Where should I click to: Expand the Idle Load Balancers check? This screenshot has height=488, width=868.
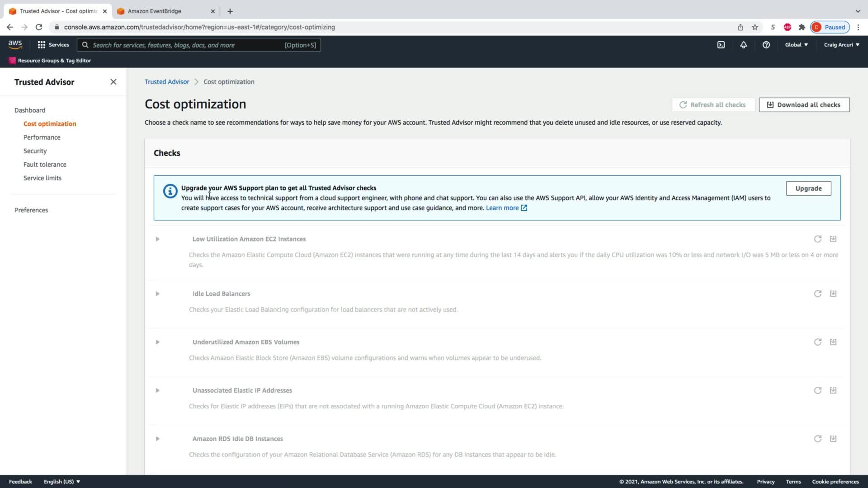pos(157,294)
